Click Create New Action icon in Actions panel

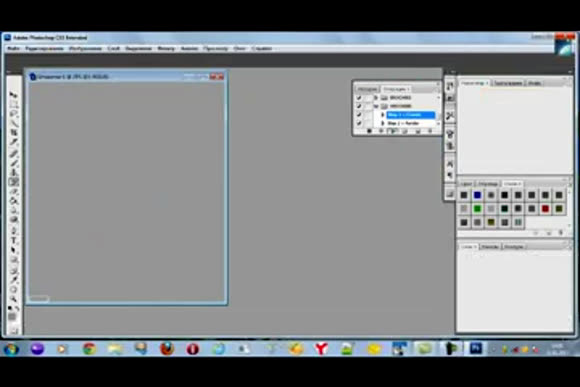pyautogui.click(x=418, y=131)
